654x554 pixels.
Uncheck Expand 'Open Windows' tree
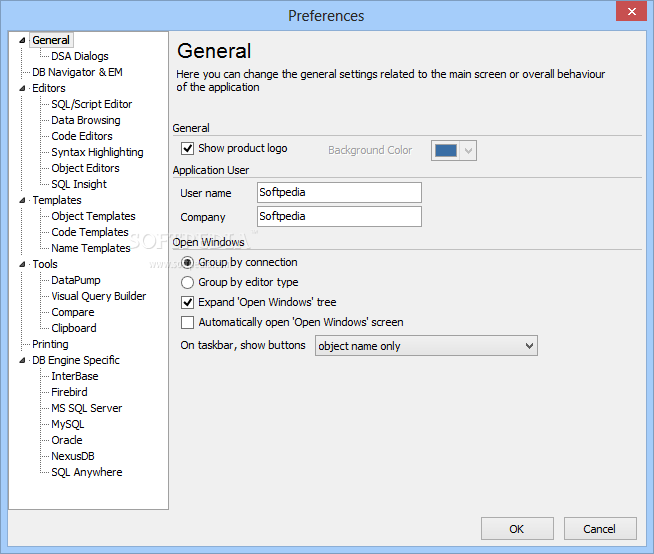point(188,303)
